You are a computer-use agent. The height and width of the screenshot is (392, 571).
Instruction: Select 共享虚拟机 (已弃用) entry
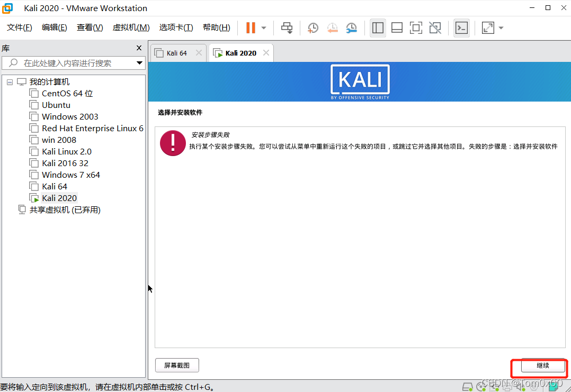click(x=65, y=210)
